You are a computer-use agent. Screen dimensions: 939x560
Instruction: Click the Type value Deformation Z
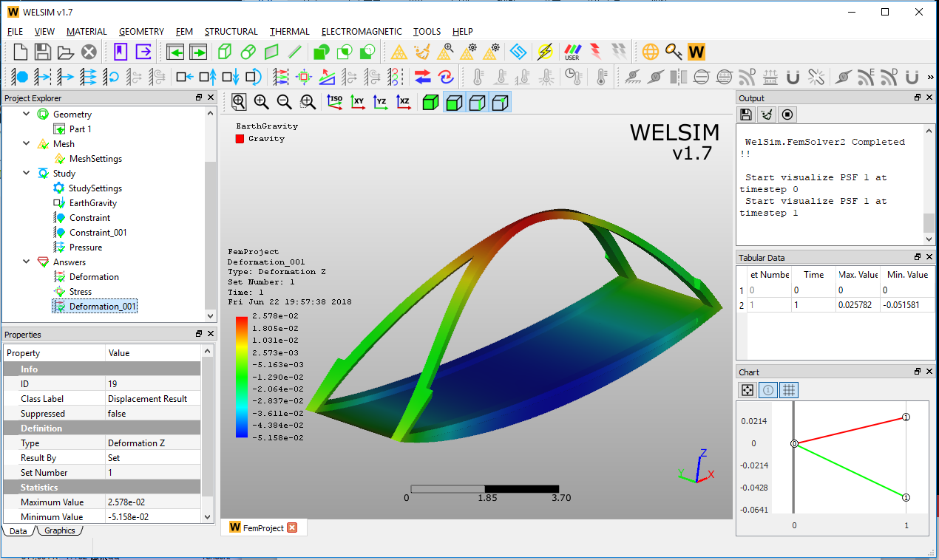[x=153, y=443]
